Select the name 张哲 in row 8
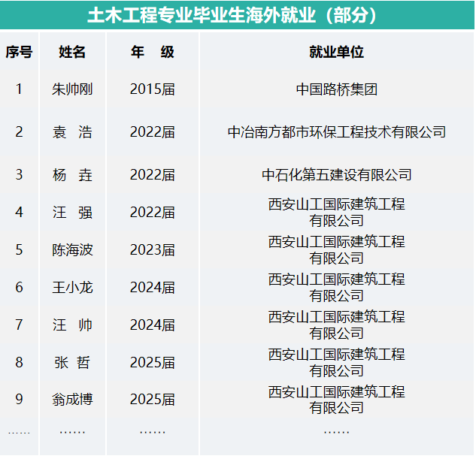476x465 pixels. click(x=72, y=363)
